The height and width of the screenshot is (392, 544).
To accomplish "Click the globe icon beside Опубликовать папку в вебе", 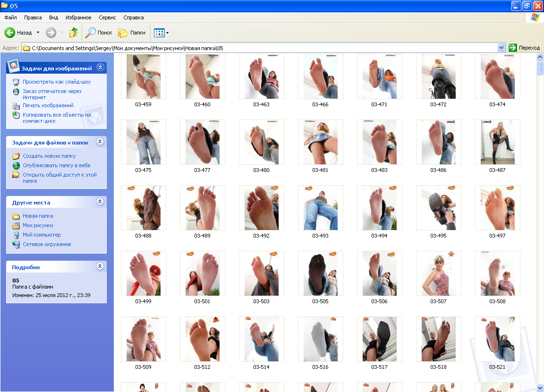I will coord(16,165).
